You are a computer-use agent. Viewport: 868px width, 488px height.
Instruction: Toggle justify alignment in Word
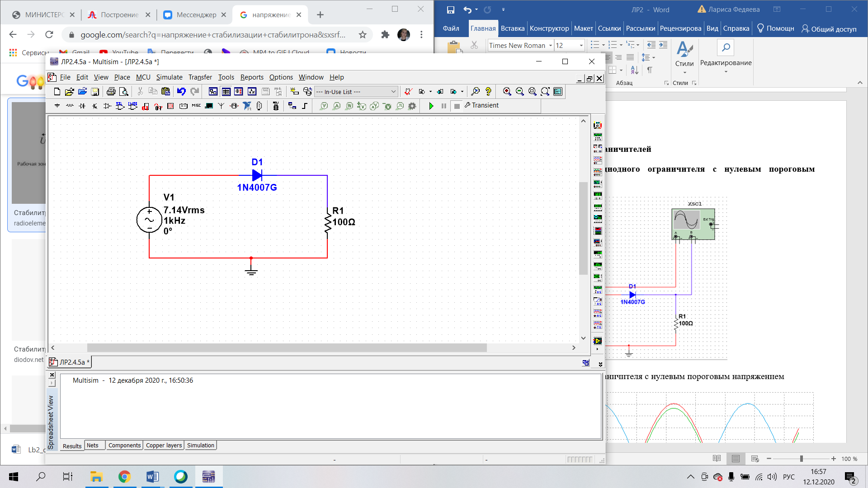pos(630,57)
